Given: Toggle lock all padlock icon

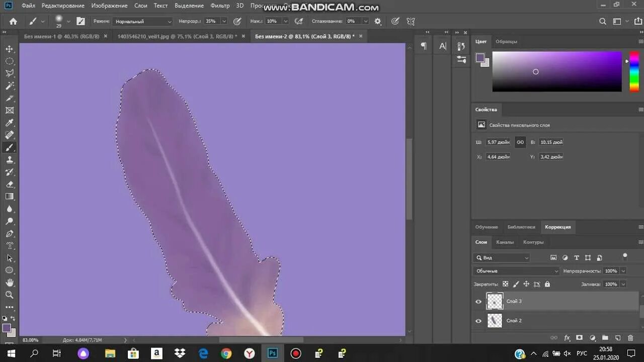Looking at the screenshot, I should (547, 284).
